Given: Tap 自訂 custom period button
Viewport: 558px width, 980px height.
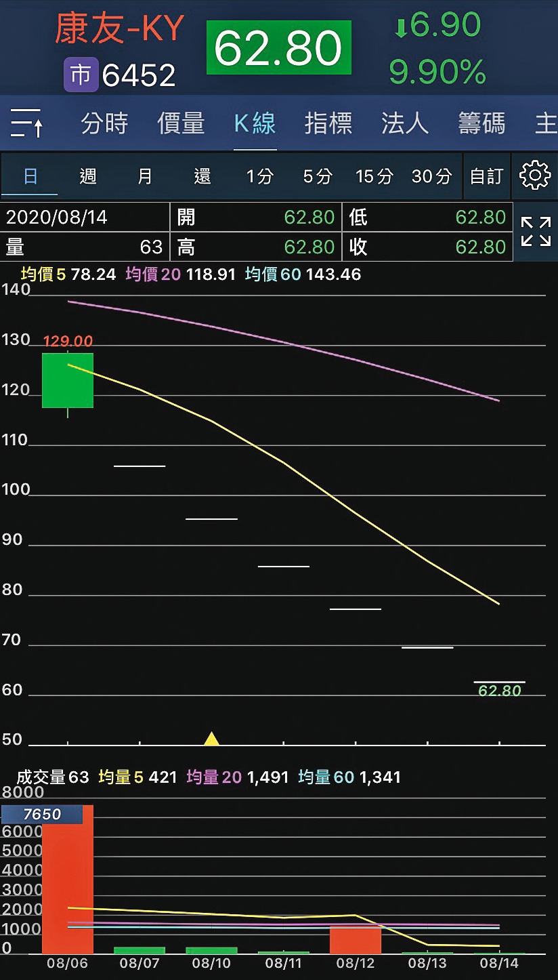Looking at the screenshot, I should pyautogui.click(x=486, y=176).
